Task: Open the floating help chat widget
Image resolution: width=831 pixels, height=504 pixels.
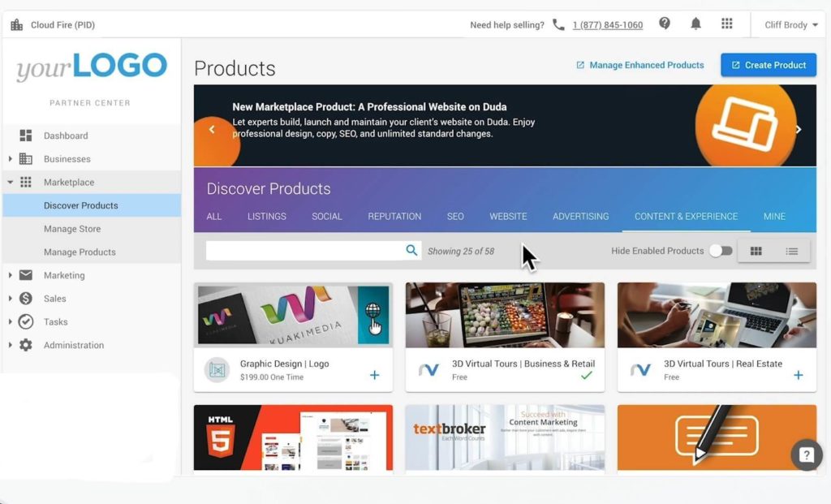Action: click(805, 455)
